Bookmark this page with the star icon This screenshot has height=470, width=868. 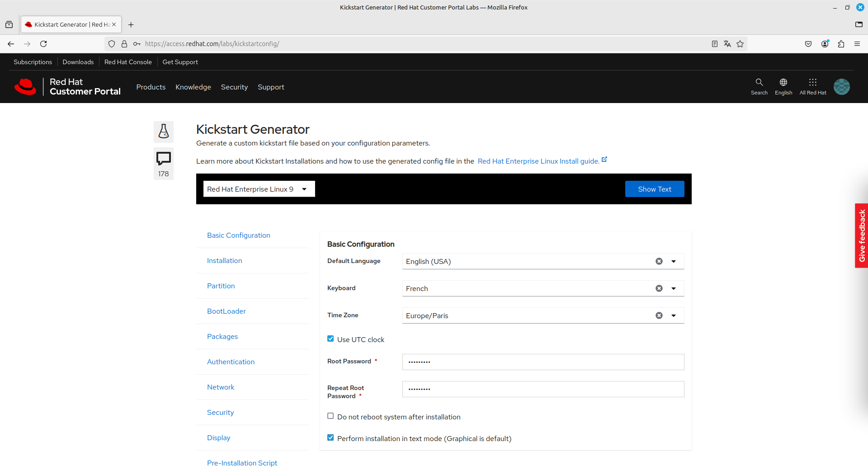[x=740, y=44]
